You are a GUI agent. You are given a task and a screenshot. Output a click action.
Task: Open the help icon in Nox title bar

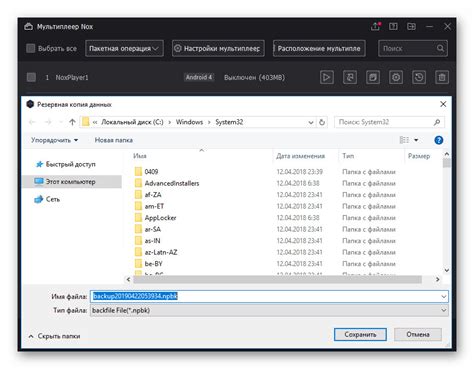393,26
